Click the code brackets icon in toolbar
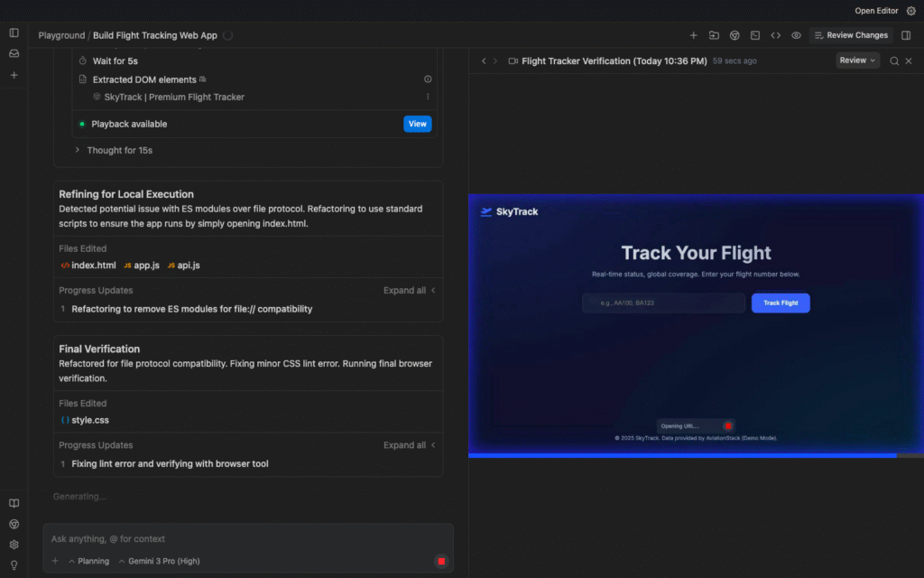Image resolution: width=924 pixels, height=578 pixels. pyautogui.click(x=775, y=35)
